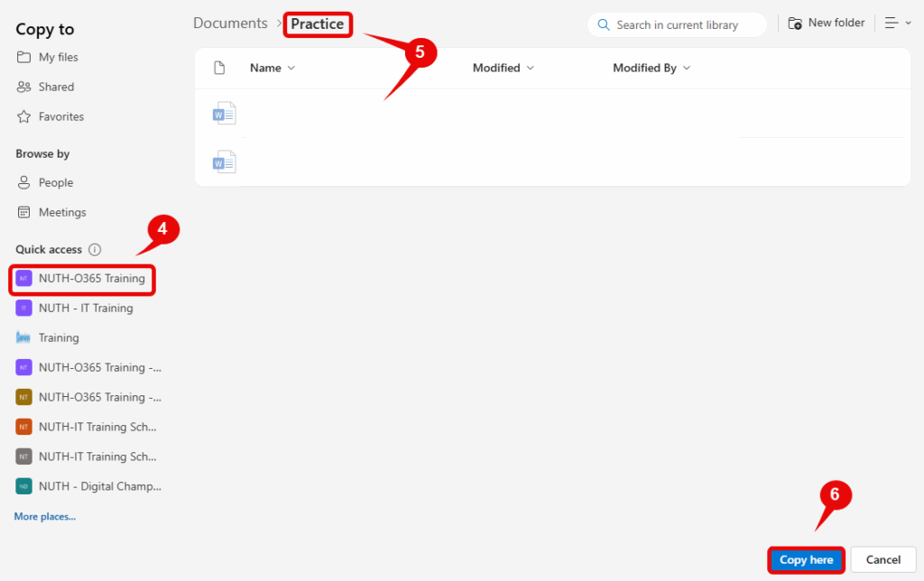Open My files folder in sidebar
The image size is (924, 581).
tap(58, 58)
